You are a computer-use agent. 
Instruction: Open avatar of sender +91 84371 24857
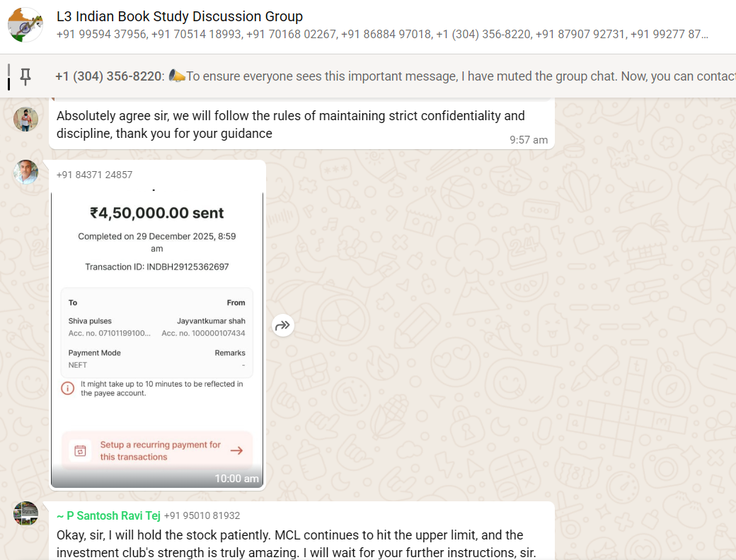coord(25,173)
